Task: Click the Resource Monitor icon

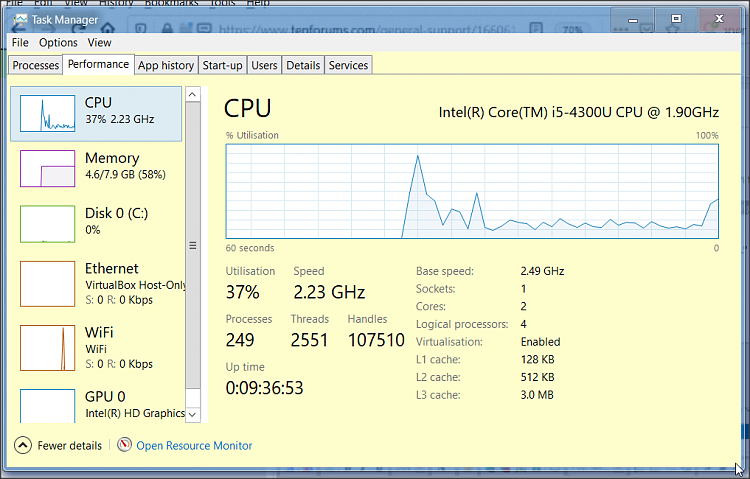Action: [124, 445]
